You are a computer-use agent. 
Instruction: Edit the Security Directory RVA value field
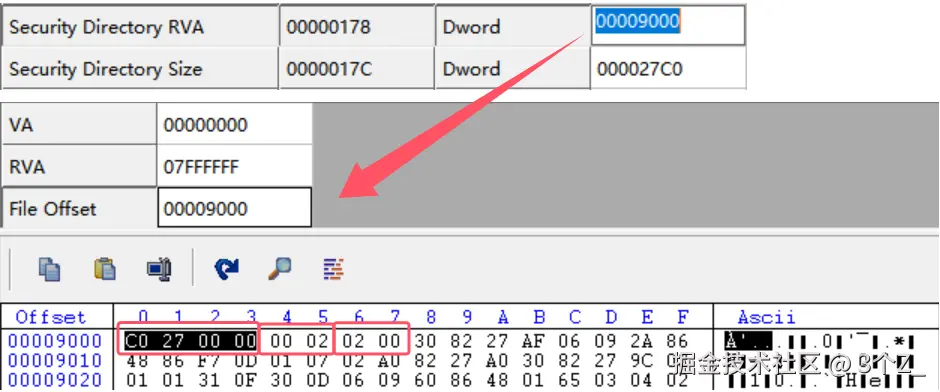pos(668,25)
